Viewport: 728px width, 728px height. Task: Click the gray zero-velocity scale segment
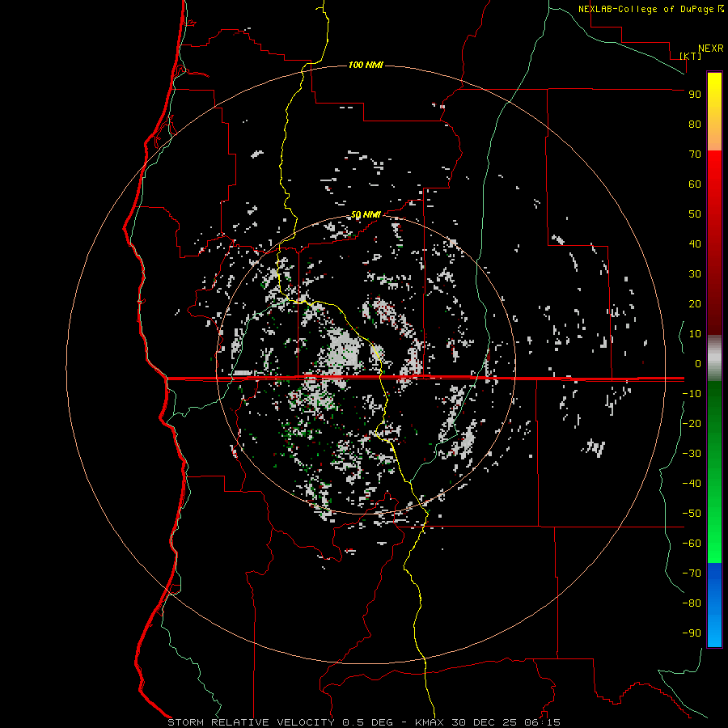coord(714,358)
